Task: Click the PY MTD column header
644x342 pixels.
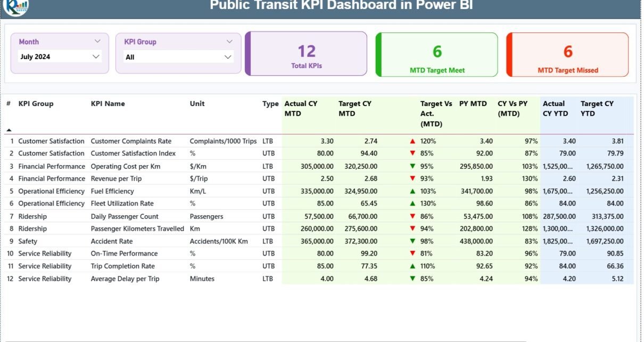Action: [473, 104]
